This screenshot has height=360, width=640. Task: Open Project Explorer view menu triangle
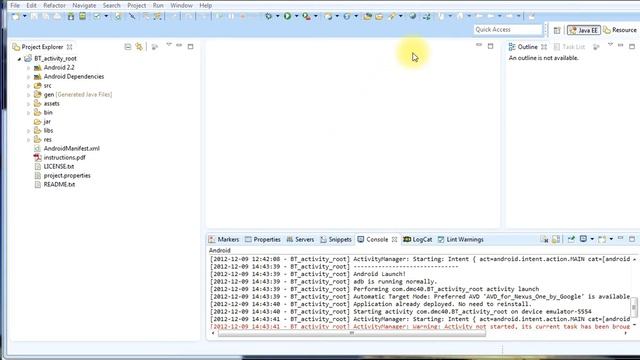click(169, 45)
